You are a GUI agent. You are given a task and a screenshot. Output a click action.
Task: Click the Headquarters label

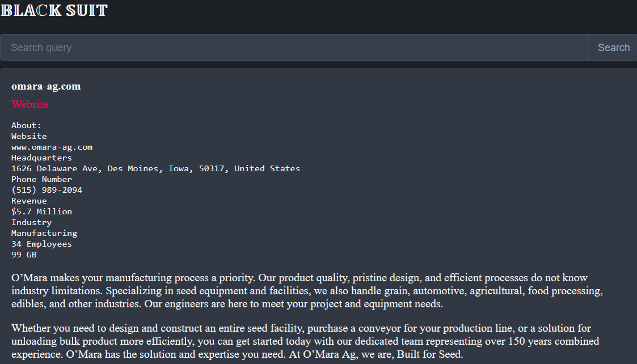[x=41, y=158]
